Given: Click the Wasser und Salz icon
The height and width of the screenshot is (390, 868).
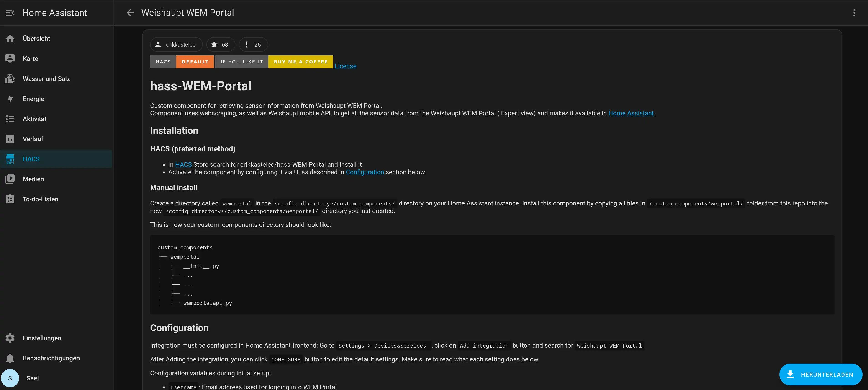Looking at the screenshot, I should click(10, 79).
